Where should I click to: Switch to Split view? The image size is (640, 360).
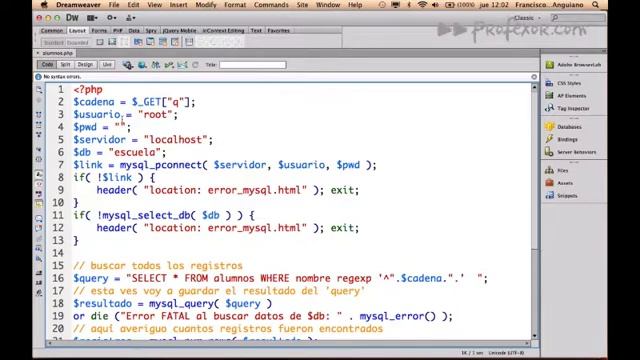[x=65, y=65]
